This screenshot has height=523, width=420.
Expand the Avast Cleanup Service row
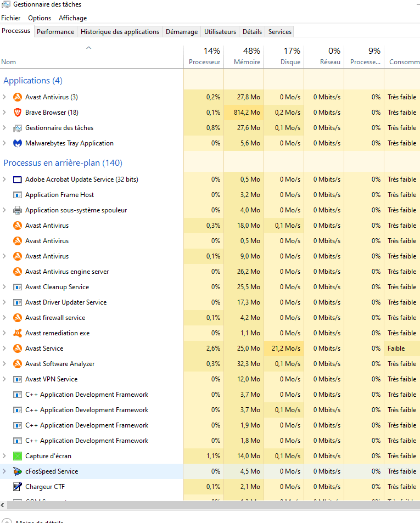click(4, 287)
